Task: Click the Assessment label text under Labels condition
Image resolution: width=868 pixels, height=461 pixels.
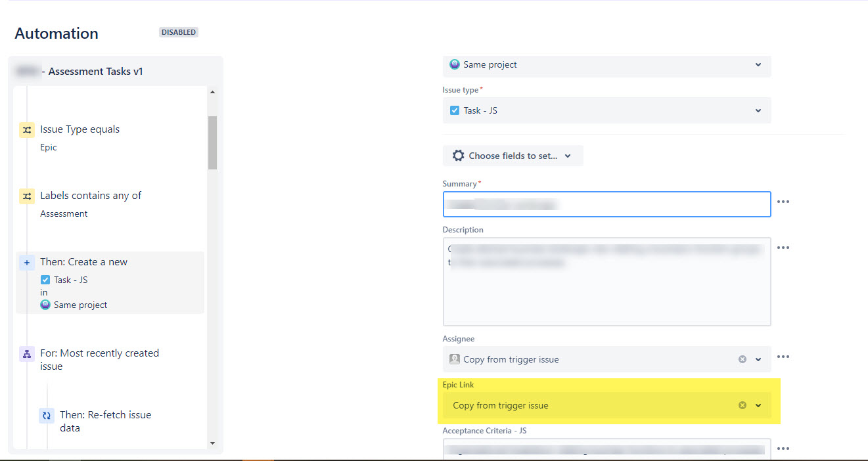Action: point(64,214)
